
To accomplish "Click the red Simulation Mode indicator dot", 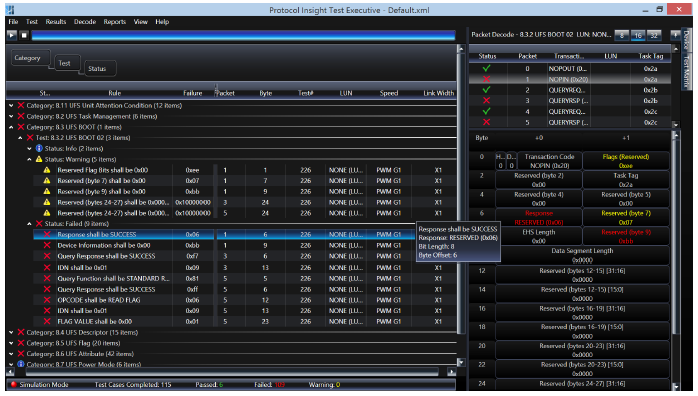I will click(x=13, y=384).
